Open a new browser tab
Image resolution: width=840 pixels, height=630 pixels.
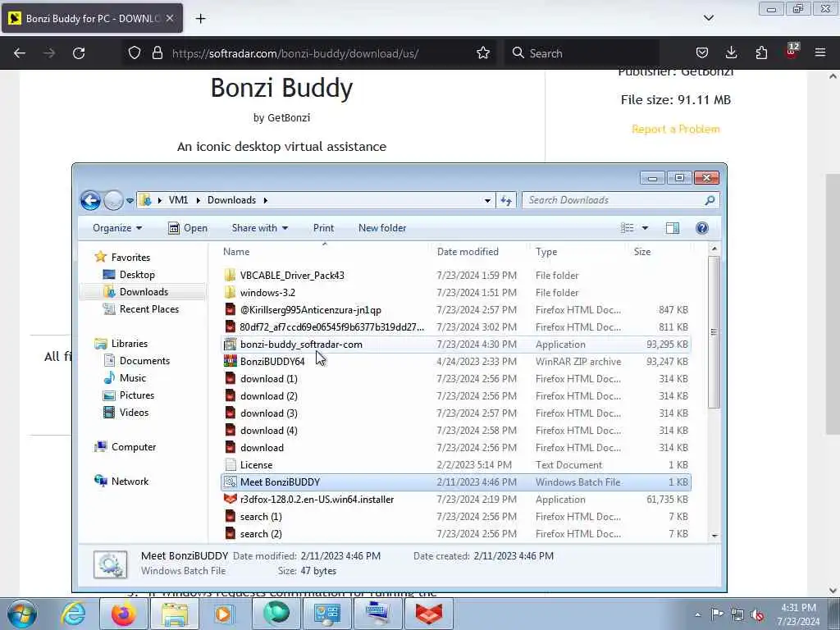pos(200,19)
